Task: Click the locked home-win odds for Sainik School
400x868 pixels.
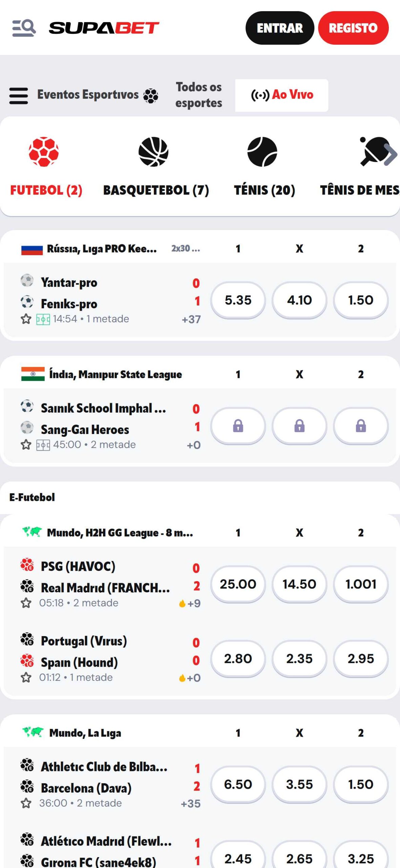Action: click(x=238, y=426)
